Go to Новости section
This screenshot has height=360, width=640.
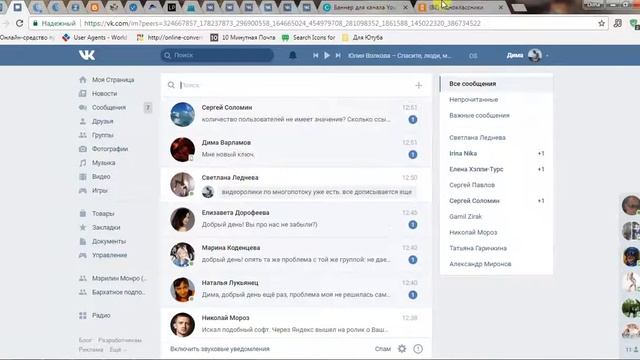(104, 93)
